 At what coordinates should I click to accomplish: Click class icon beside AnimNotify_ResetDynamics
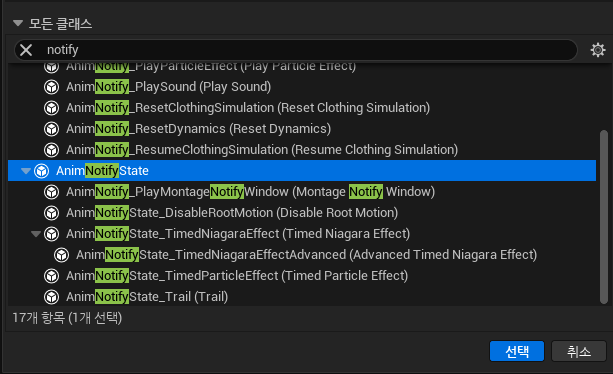pos(51,129)
